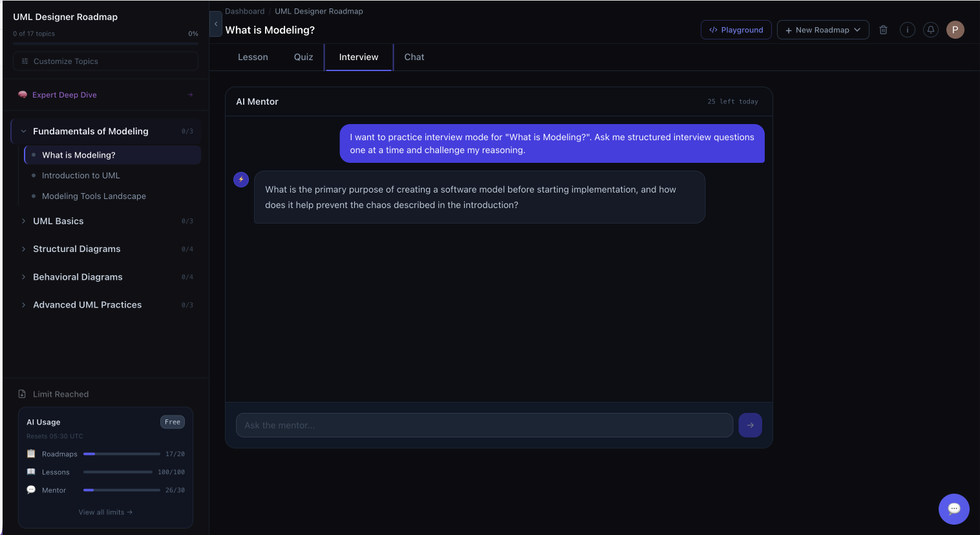The image size is (980, 535).
Task: Click the user's interview request message
Action: pos(552,143)
